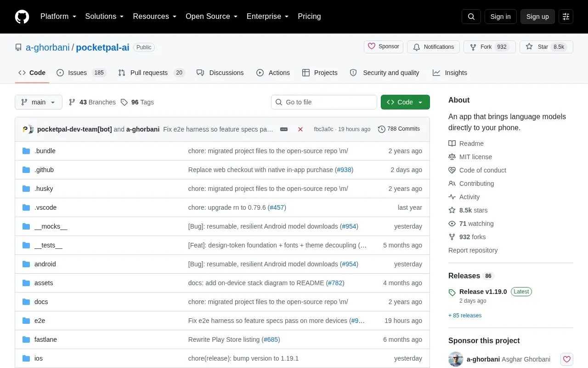
Task: Open the + 85 releases link
Action: (x=465, y=316)
